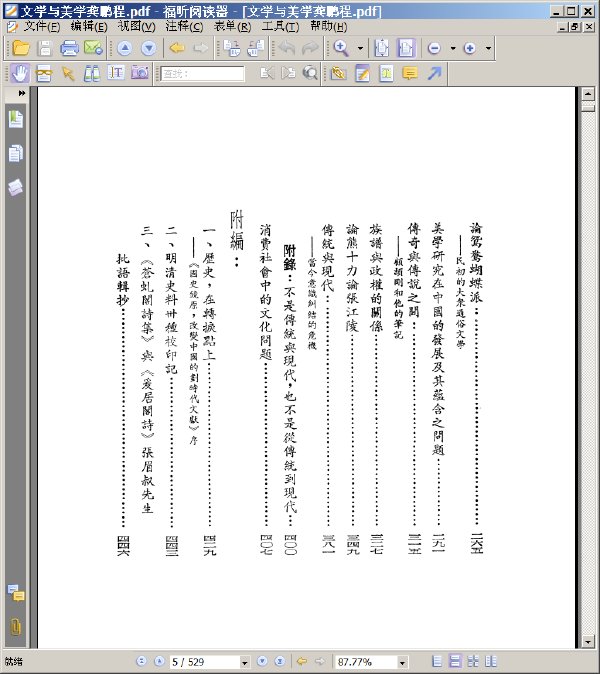The height and width of the screenshot is (674, 600).
Task: Open the dropdown arrow next to the minus zoom button
Action: point(453,48)
